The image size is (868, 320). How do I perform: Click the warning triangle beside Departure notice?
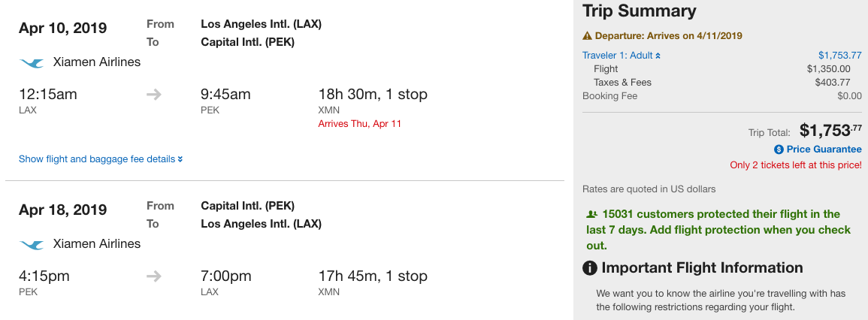(587, 36)
